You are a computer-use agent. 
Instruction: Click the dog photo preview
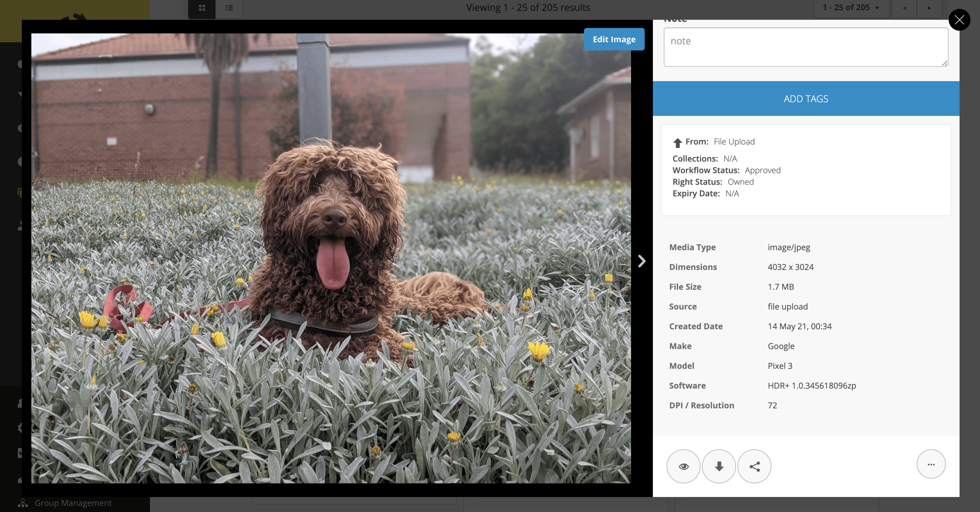(331, 258)
